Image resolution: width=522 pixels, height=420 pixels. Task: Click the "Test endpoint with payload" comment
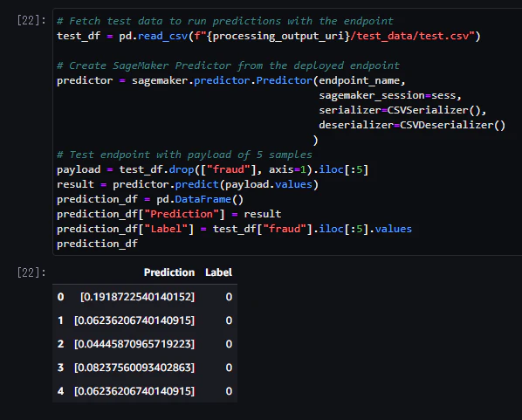184,155
